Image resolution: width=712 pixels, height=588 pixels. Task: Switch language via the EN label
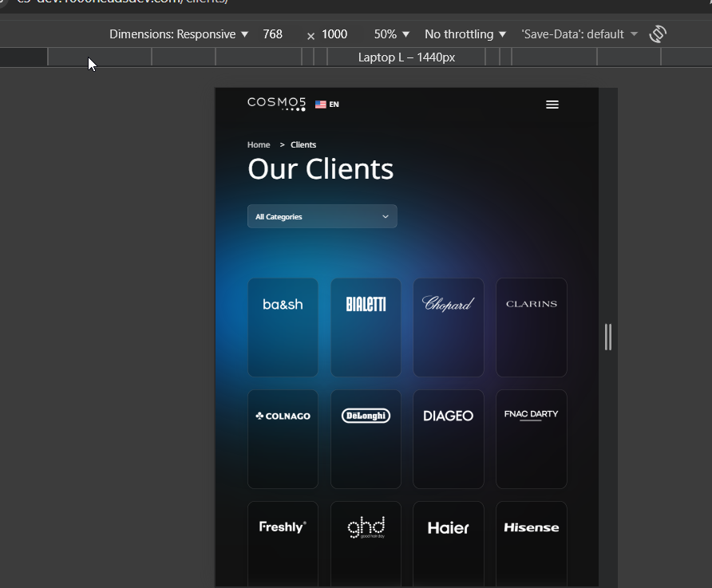(x=334, y=105)
